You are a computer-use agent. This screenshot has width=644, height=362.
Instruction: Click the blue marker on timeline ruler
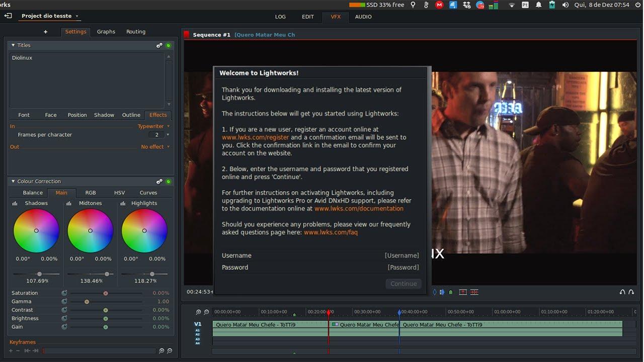[399, 313]
